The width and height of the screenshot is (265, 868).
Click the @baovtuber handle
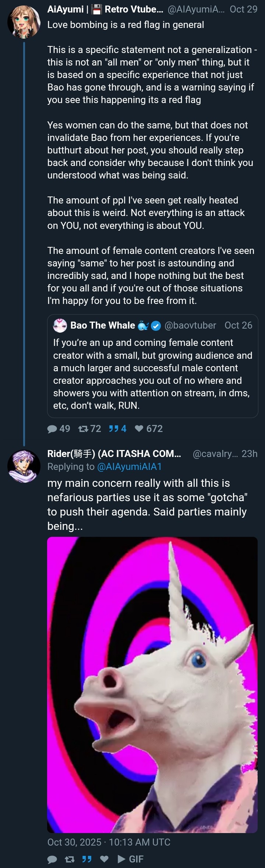[x=190, y=325]
